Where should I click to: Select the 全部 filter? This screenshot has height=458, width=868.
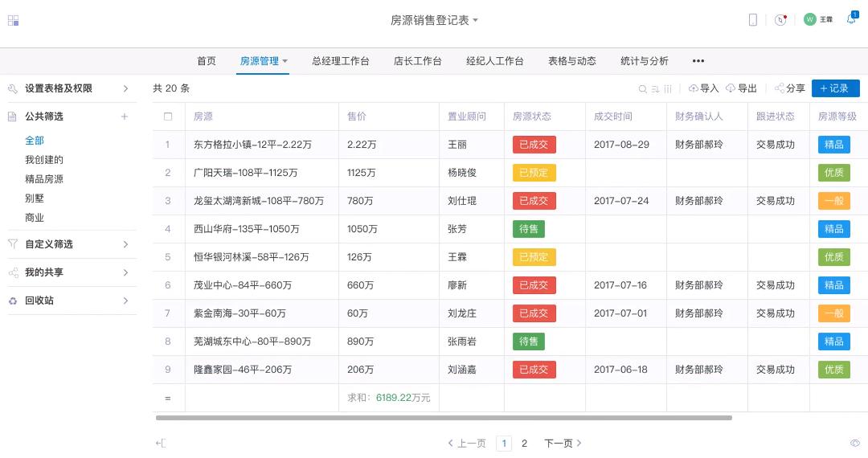35,141
